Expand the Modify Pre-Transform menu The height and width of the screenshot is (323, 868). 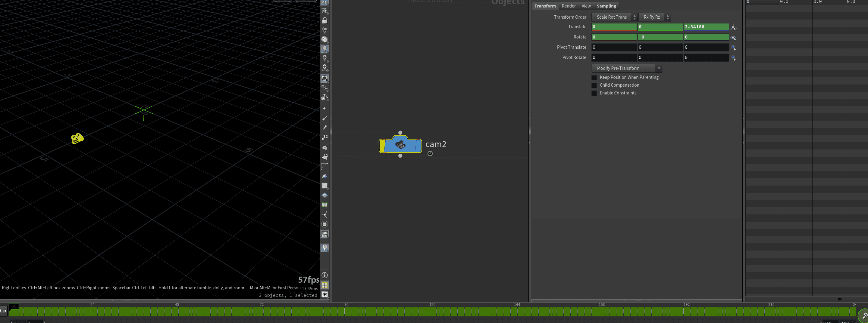pos(627,68)
